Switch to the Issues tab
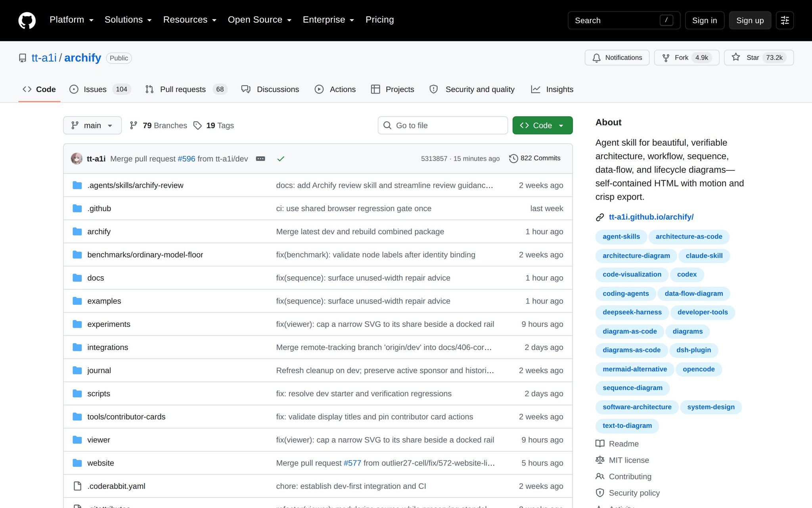 [100, 89]
